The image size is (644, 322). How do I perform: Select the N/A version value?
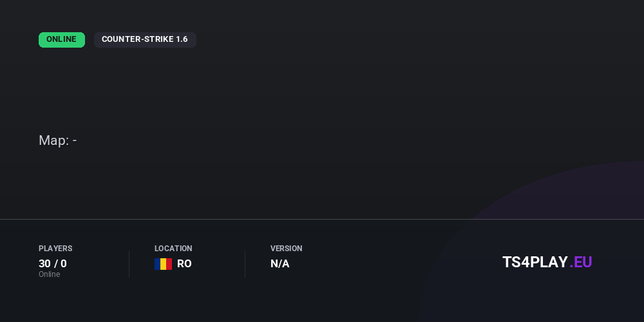280,264
